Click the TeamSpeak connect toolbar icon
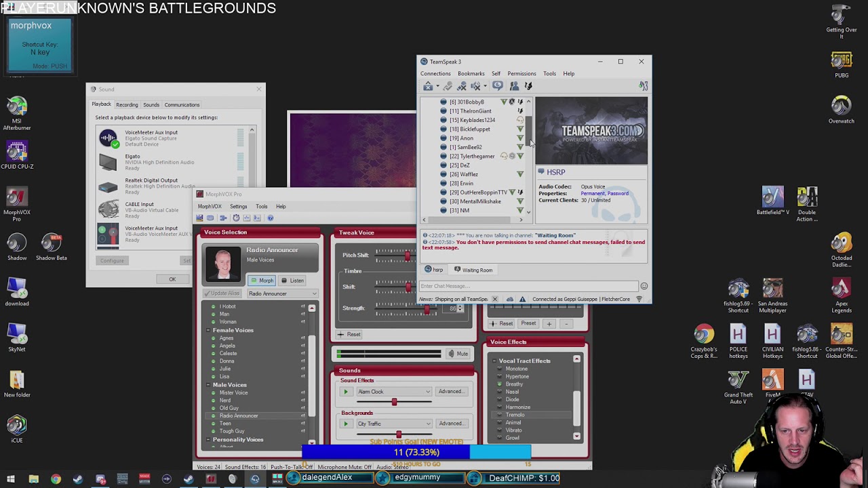The width and height of the screenshot is (868, 488). pos(428,86)
